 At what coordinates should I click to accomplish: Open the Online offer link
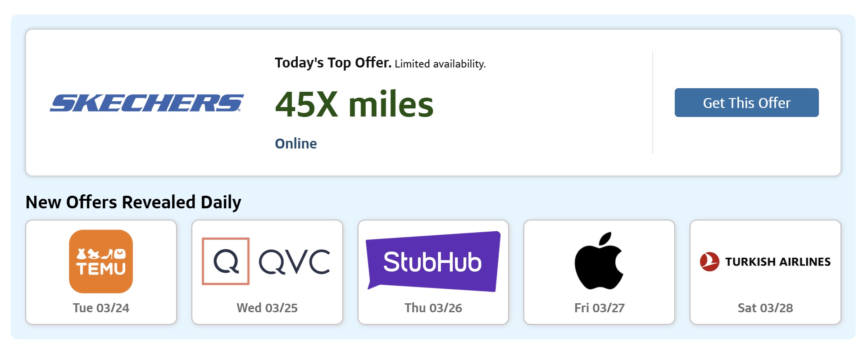coord(296,144)
